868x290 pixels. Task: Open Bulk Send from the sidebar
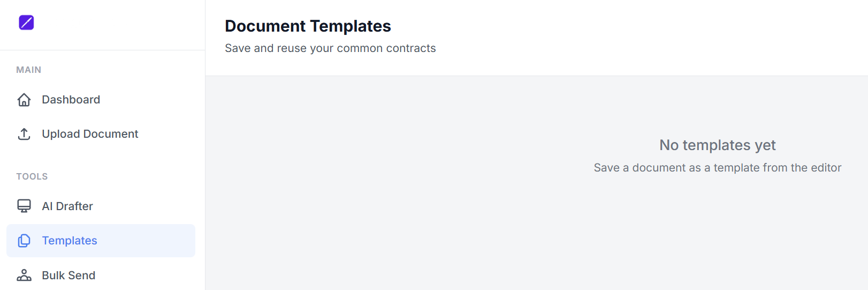(x=68, y=276)
